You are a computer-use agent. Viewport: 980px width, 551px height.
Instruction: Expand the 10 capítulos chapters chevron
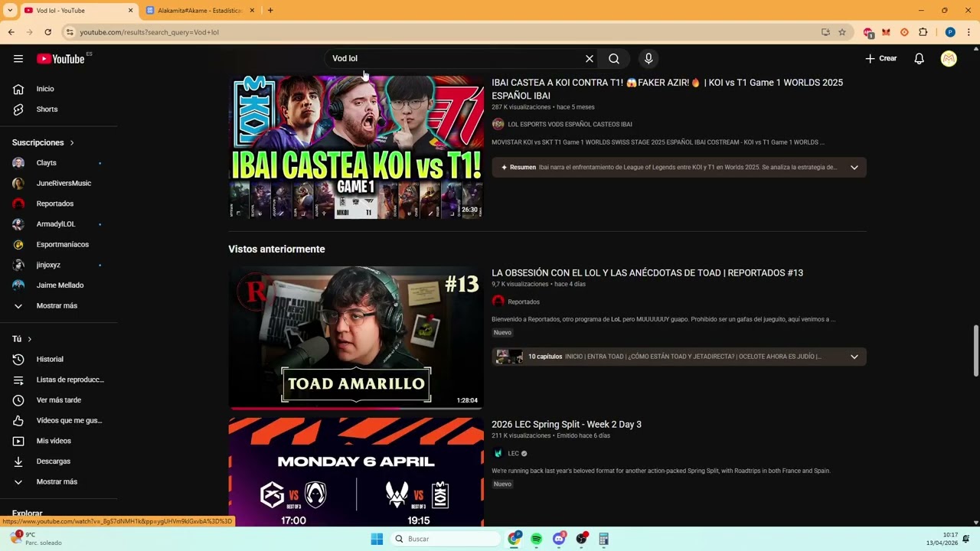click(854, 357)
